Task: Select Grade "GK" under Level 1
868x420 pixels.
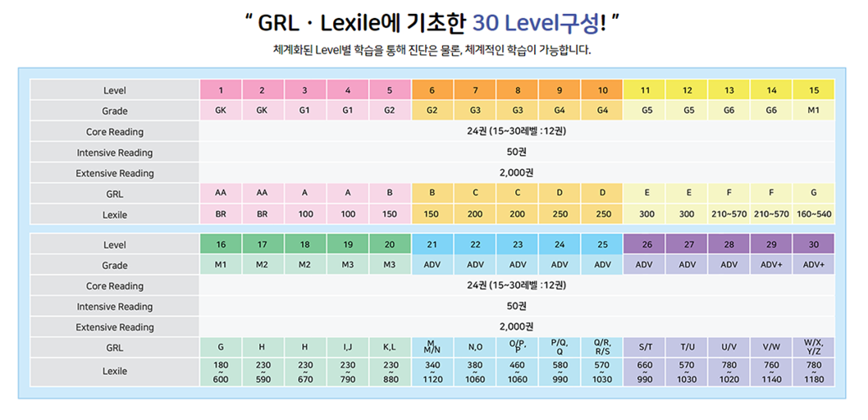Action: click(221, 110)
